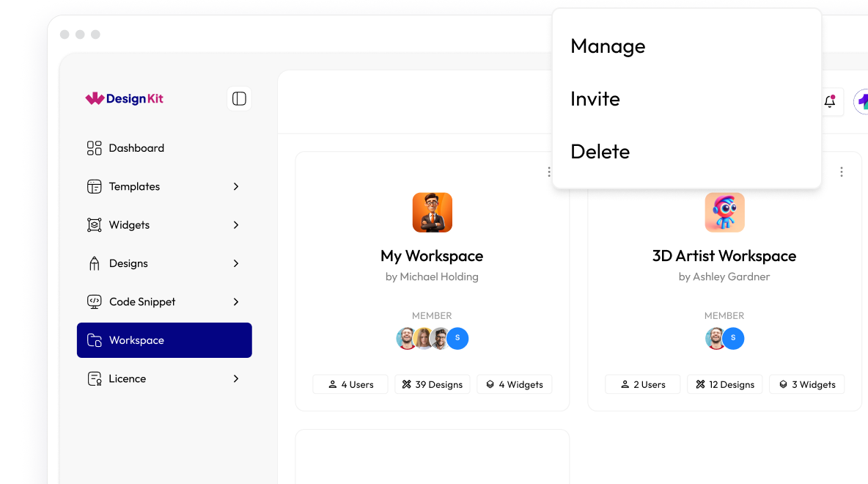
Task: Click the Code Snippet icon
Action: pos(94,301)
